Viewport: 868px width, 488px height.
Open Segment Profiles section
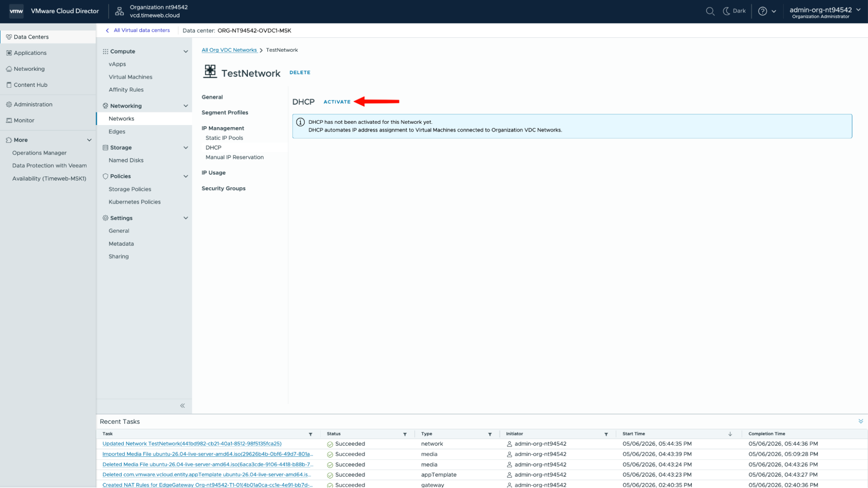pyautogui.click(x=225, y=113)
